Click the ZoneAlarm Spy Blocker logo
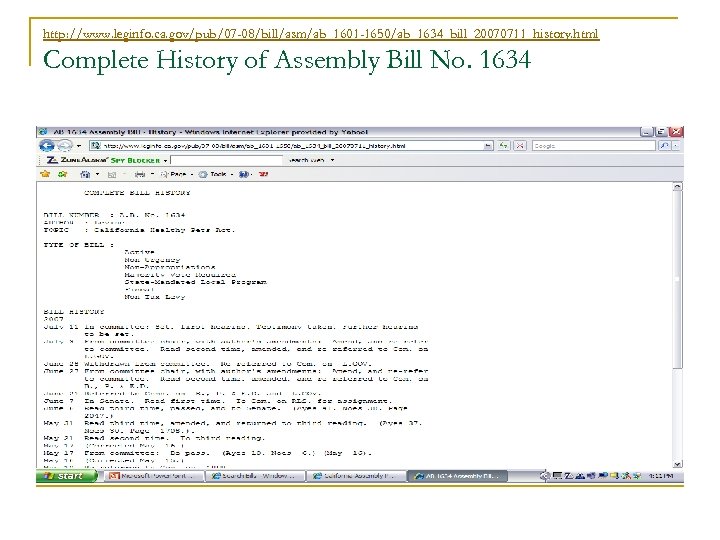The width and height of the screenshot is (720, 540). (103, 160)
